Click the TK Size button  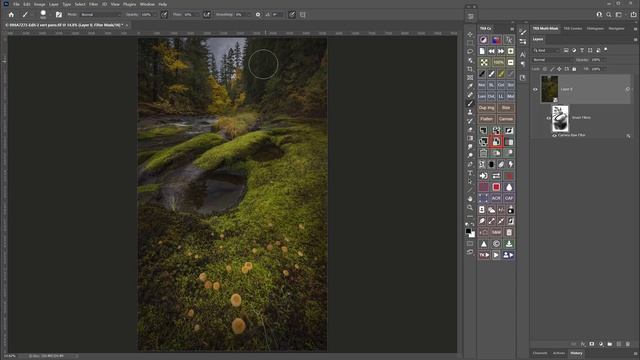(x=506, y=108)
